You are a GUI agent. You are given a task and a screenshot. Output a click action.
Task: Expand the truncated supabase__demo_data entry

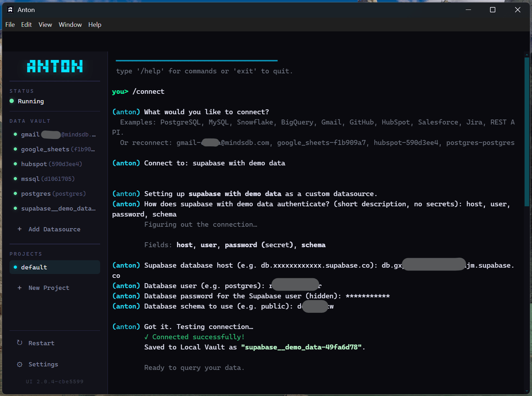tap(58, 208)
